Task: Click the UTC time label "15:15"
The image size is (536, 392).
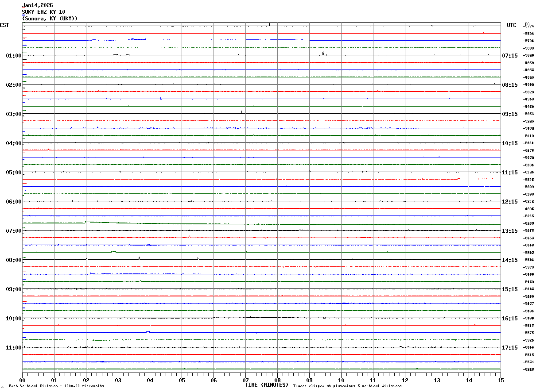Action: pos(510,289)
